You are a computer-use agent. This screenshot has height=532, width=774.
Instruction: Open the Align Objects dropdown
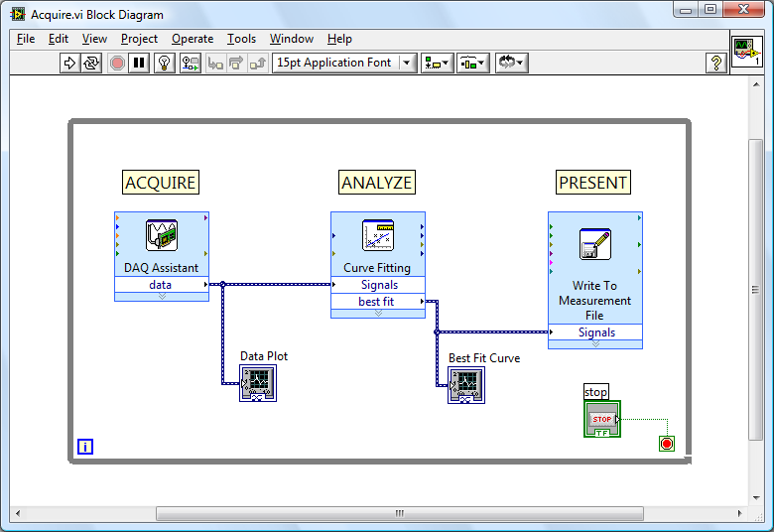(x=437, y=63)
